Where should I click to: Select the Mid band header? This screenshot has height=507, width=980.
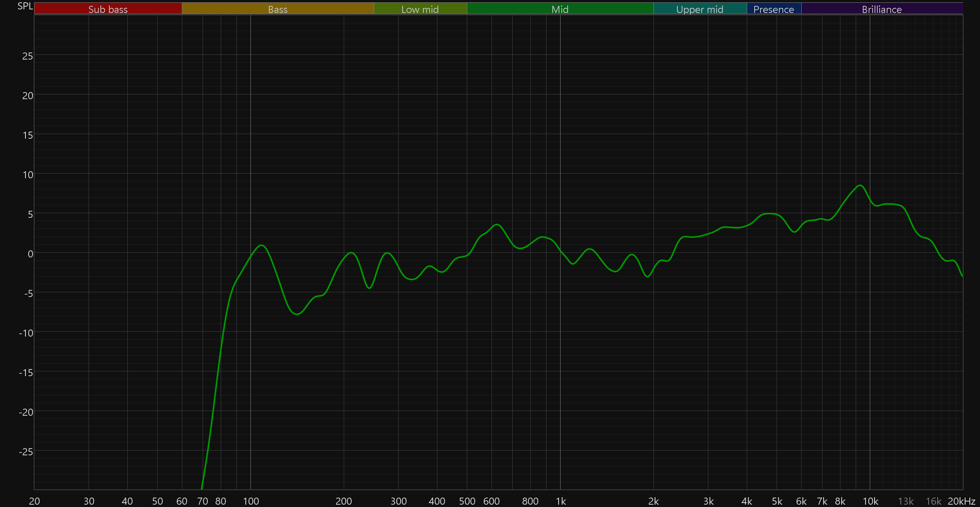click(x=560, y=9)
